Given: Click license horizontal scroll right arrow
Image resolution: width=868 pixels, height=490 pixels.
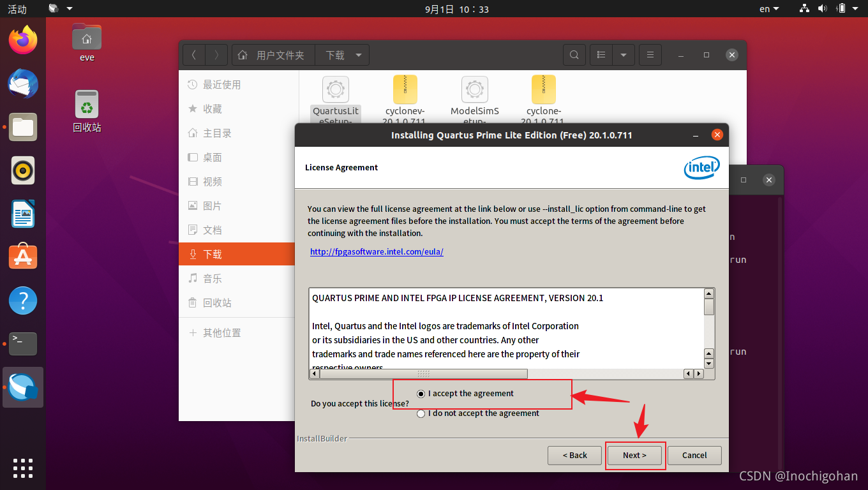Looking at the screenshot, I should [698, 374].
